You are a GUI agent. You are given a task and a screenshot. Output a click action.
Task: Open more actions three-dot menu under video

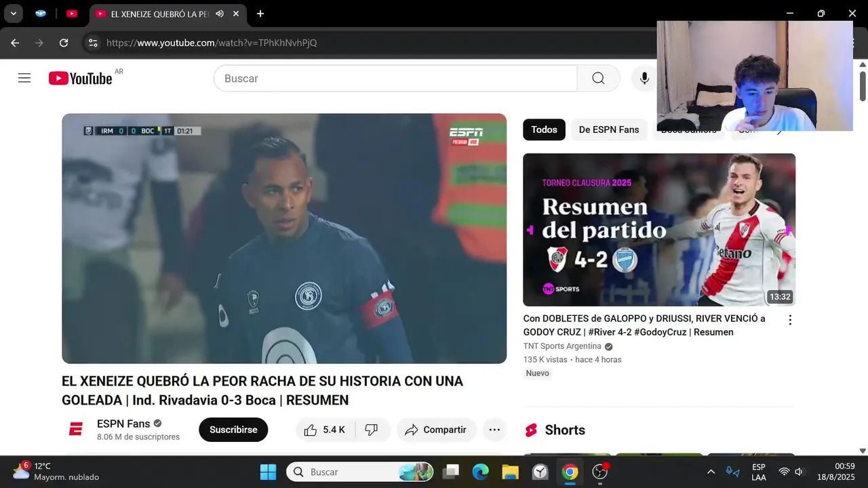(x=494, y=430)
